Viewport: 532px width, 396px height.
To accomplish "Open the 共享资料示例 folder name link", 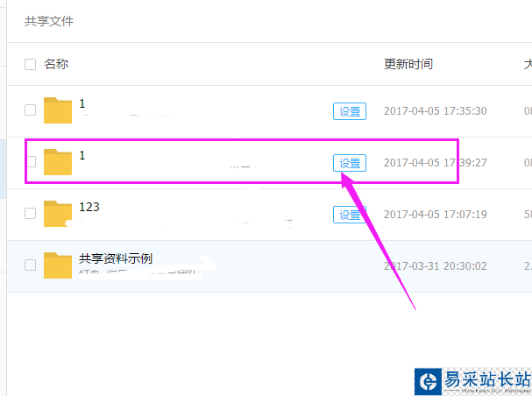I will (116, 258).
